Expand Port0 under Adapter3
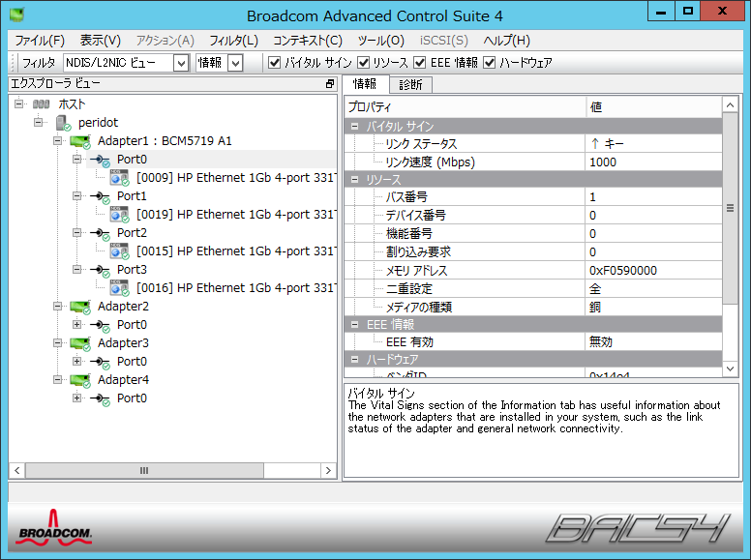Screen dimensions: 751x560 [76, 362]
